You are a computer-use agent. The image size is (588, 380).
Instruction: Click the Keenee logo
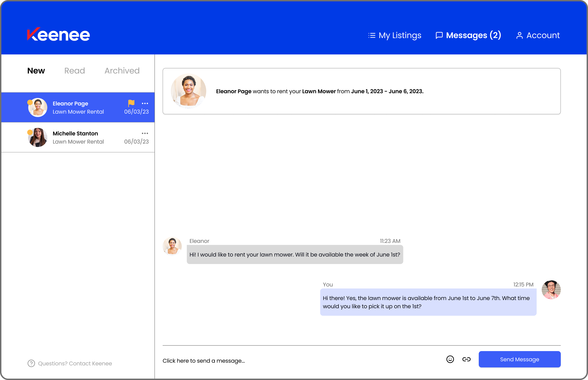point(59,35)
